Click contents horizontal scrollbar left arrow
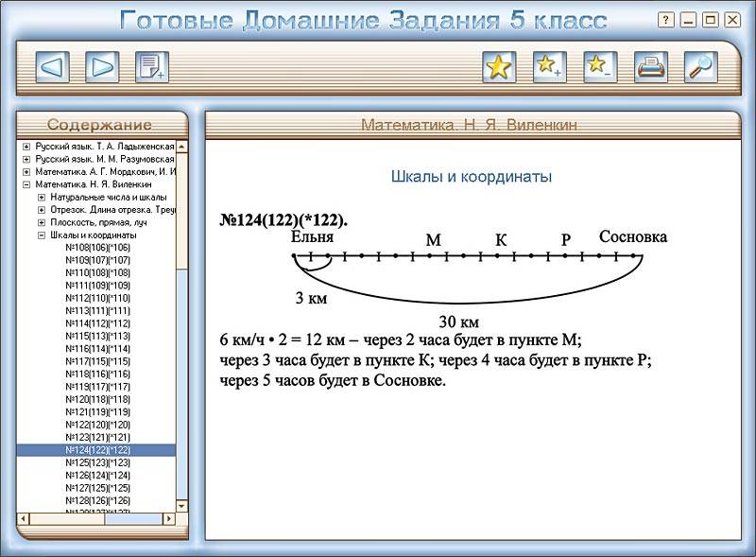Screen dimensions: 756x557 pyautogui.click(x=23, y=519)
